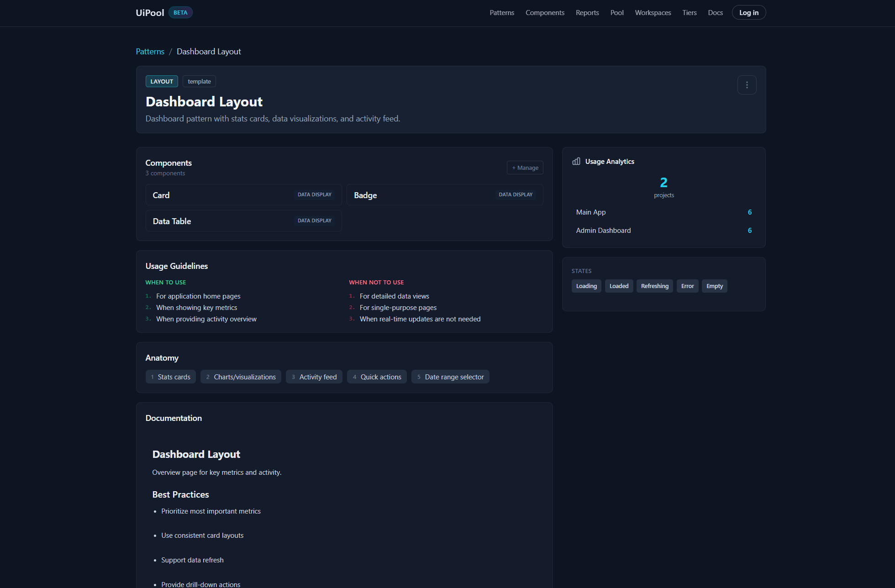Image resolution: width=895 pixels, height=588 pixels.
Task: Click the Loaded state chip
Action: click(619, 286)
